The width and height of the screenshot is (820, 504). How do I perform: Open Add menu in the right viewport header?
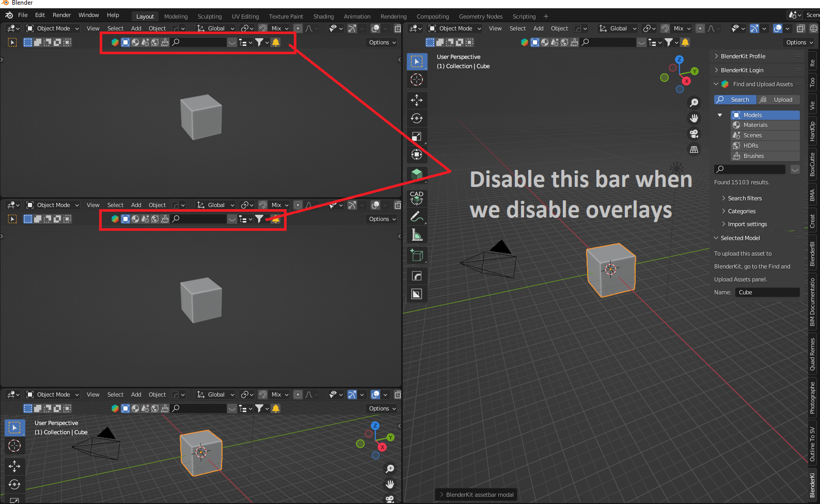click(x=538, y=28)
